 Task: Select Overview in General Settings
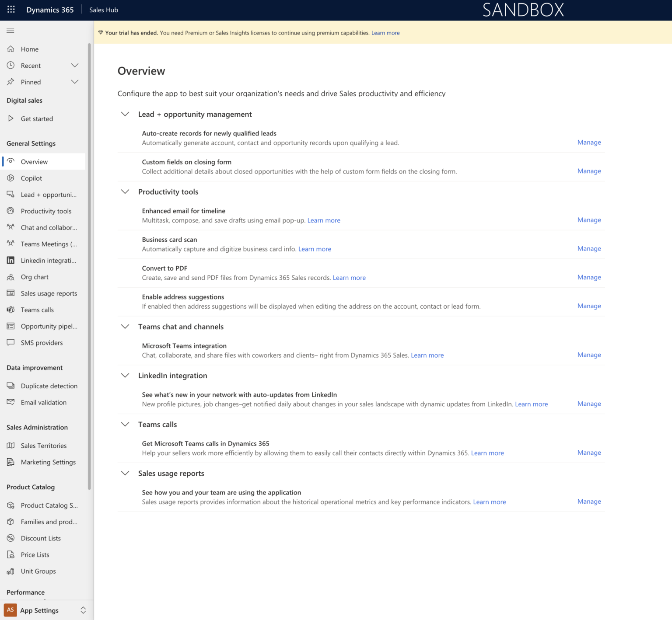tap(43, 161)
